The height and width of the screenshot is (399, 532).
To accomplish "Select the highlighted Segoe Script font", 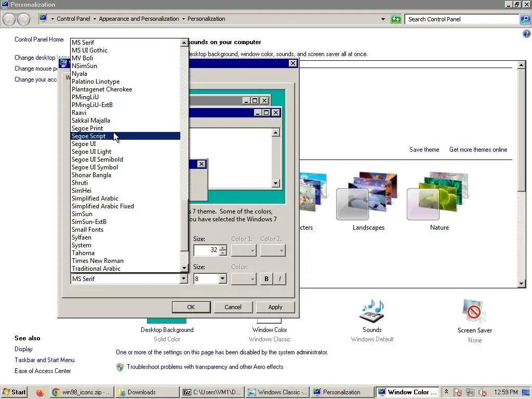I will (125, 136).
